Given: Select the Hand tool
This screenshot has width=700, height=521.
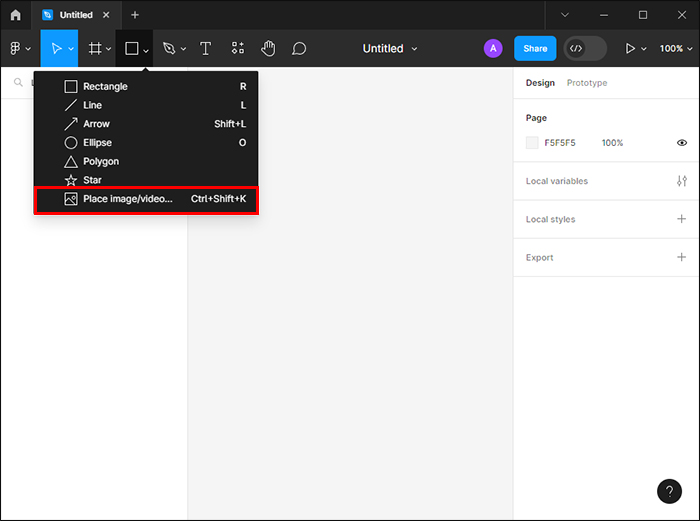Looking at the screenshot, I should [x=268, y=48].
